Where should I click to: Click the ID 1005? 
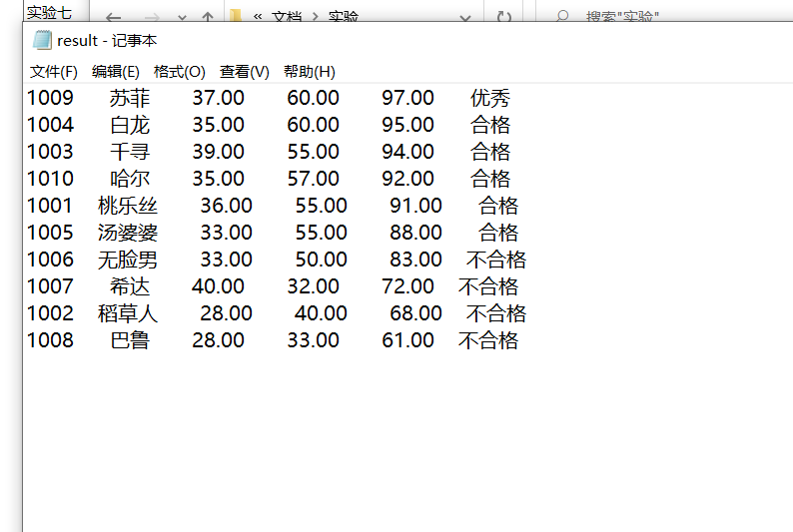pos(50,233)
